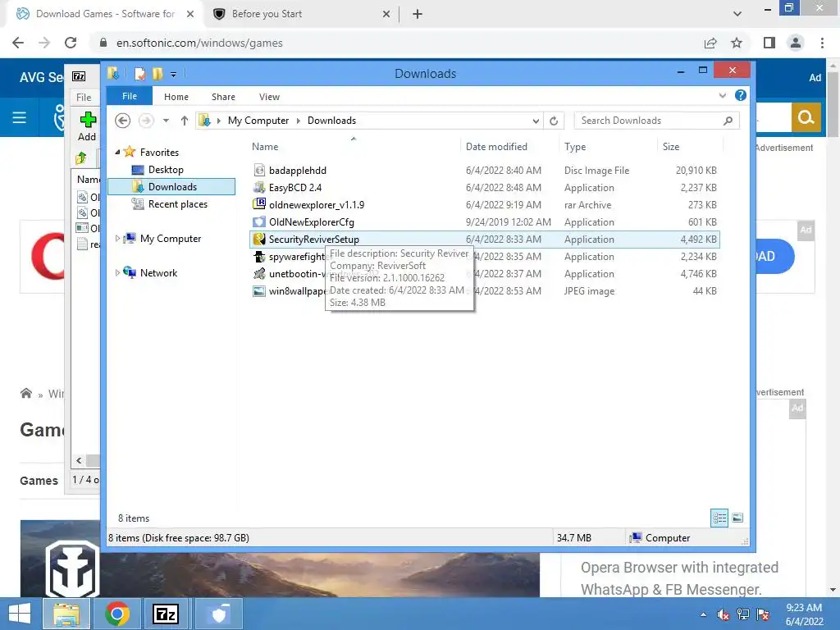840x630 pixels.
Task: Select the 'rar Archive' type cell
Action: click(587, 204)
